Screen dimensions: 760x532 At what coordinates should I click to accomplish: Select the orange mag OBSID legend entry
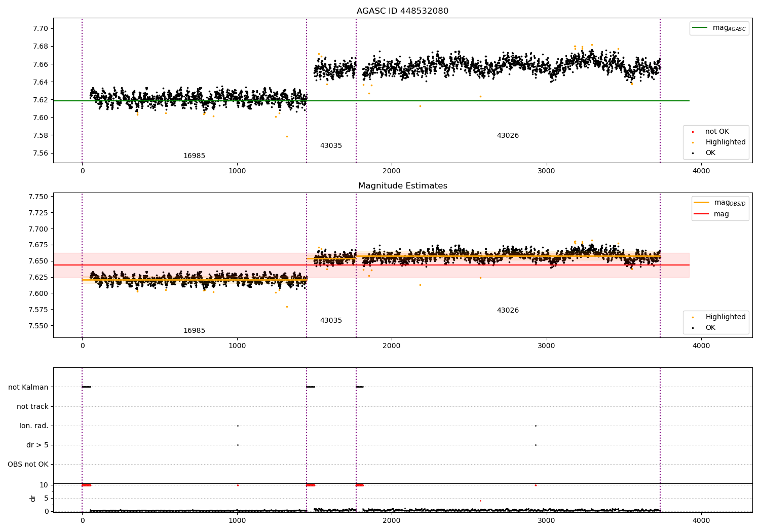720,203
